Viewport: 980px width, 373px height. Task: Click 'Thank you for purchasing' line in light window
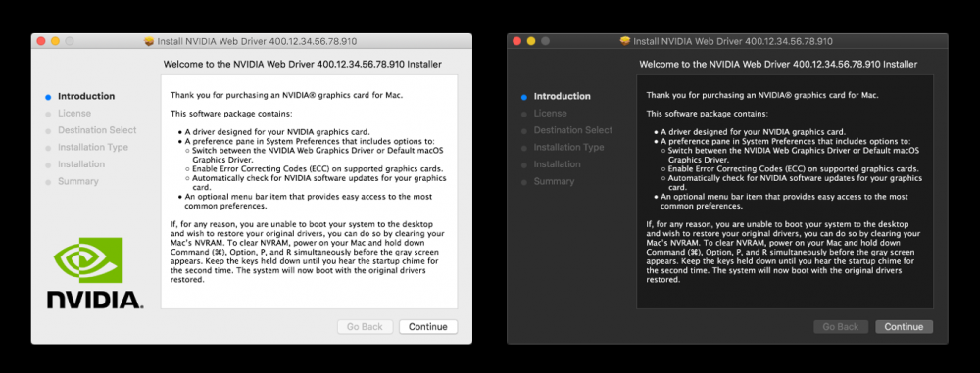point(287,96)
